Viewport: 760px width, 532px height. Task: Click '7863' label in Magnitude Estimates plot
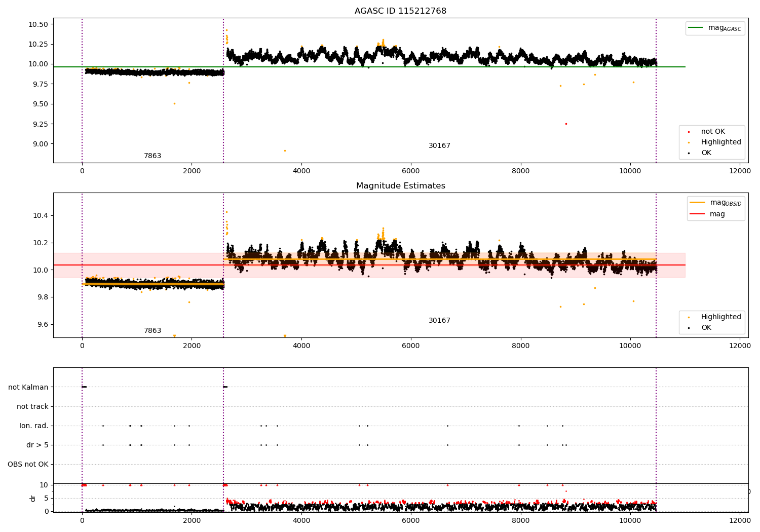pyautogui.click(x=153, y=331)
